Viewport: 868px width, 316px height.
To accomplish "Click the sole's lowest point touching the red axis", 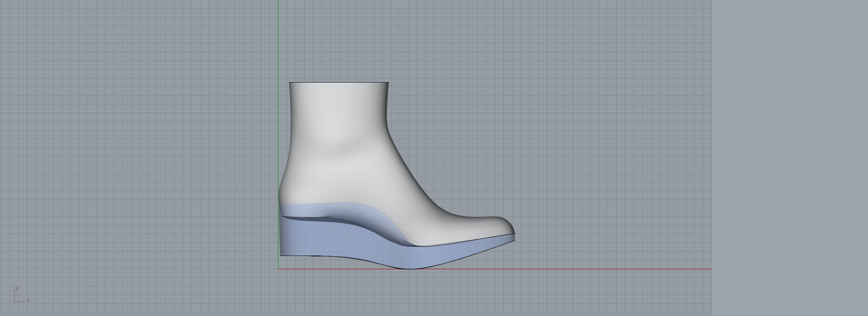I will [x=410, y=269].
